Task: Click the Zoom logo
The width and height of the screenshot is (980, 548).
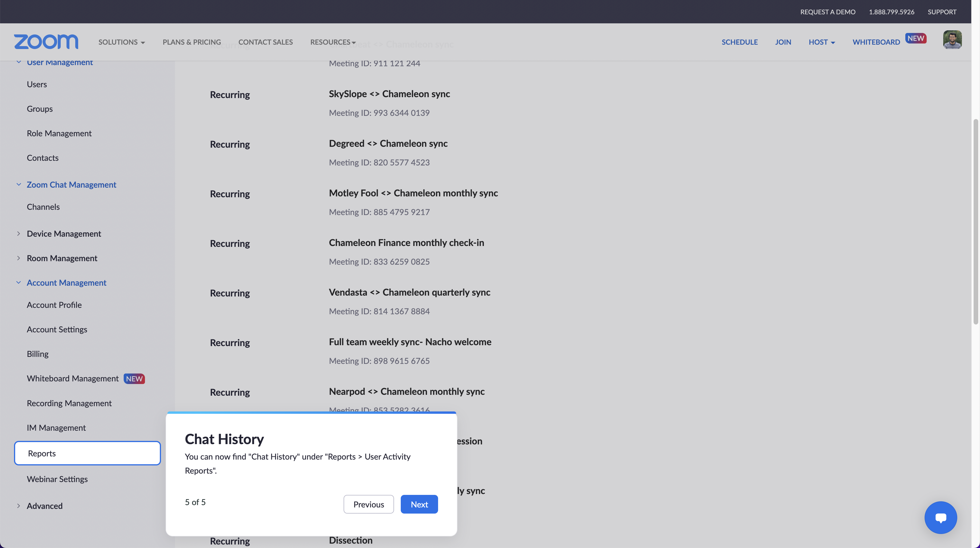Action: tap(46, 42)
